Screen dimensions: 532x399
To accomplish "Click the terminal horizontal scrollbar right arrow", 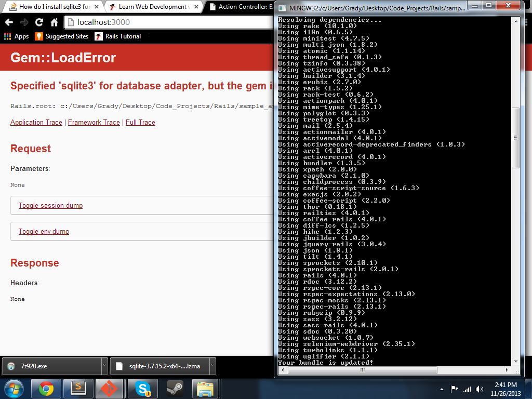I will coord(507,370).
